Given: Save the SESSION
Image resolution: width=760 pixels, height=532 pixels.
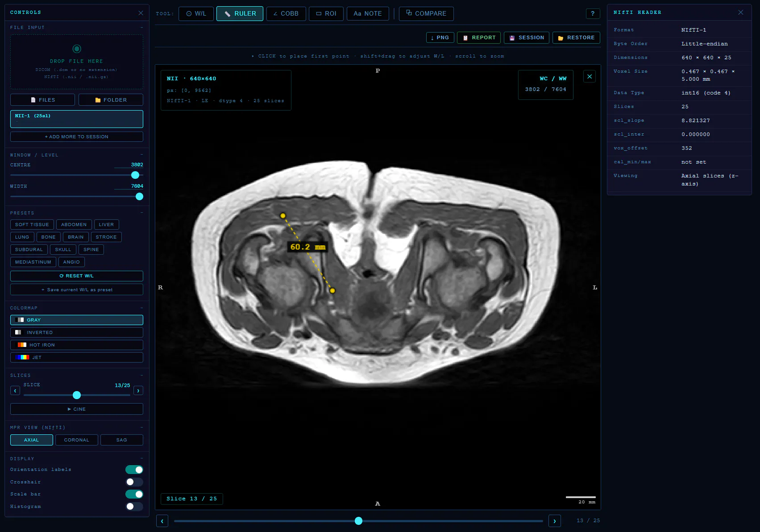Looking at the screenshot, I should click(x=527, y=38).
